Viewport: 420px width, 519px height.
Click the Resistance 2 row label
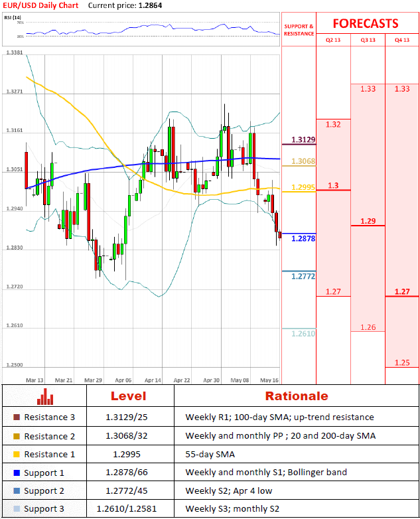click(50, 436)
